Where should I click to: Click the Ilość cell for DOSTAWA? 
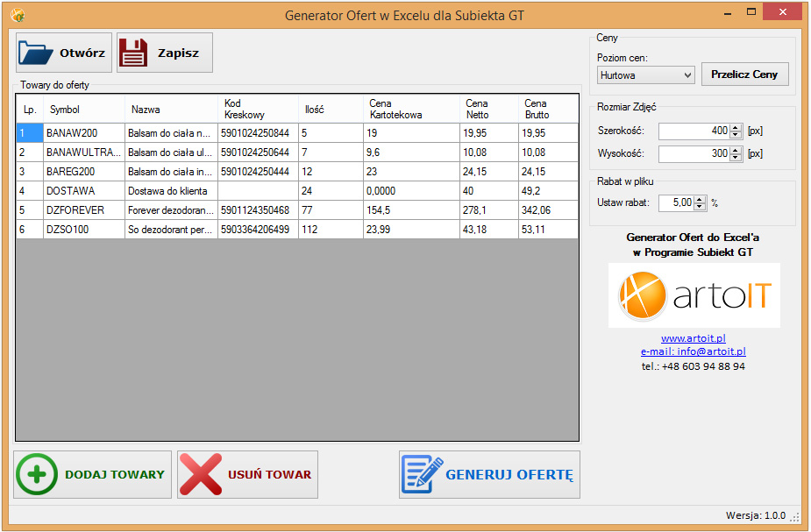click(x=330, y=191)
